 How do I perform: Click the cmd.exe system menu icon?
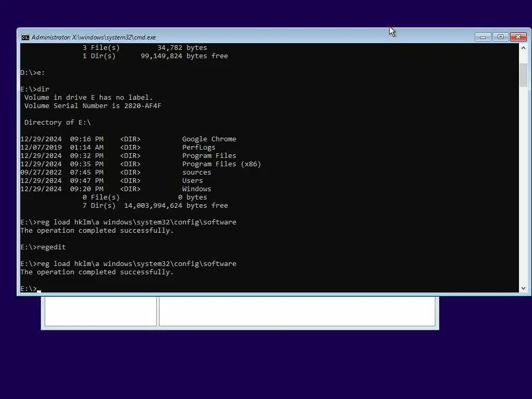pyautogui.click(x=25, y=37)
